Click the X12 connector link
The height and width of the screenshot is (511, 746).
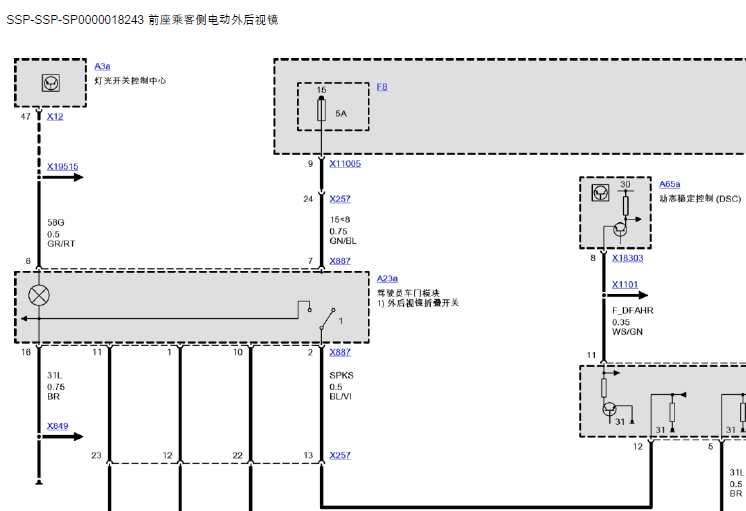click(55, 117)
